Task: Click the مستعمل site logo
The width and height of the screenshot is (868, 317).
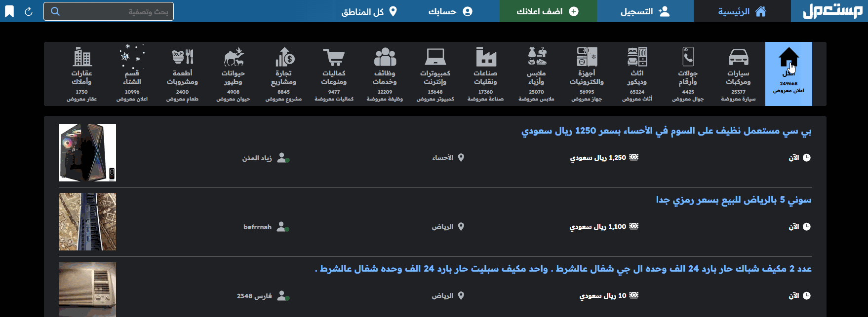Action: click(x=832, y=11)
